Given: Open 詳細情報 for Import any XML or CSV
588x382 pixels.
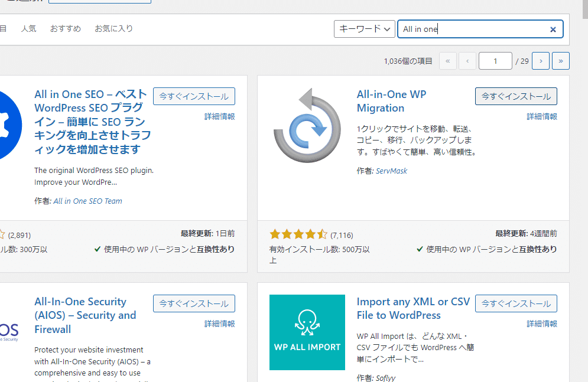Looking at the screenshot, I should tap(542, 324).
